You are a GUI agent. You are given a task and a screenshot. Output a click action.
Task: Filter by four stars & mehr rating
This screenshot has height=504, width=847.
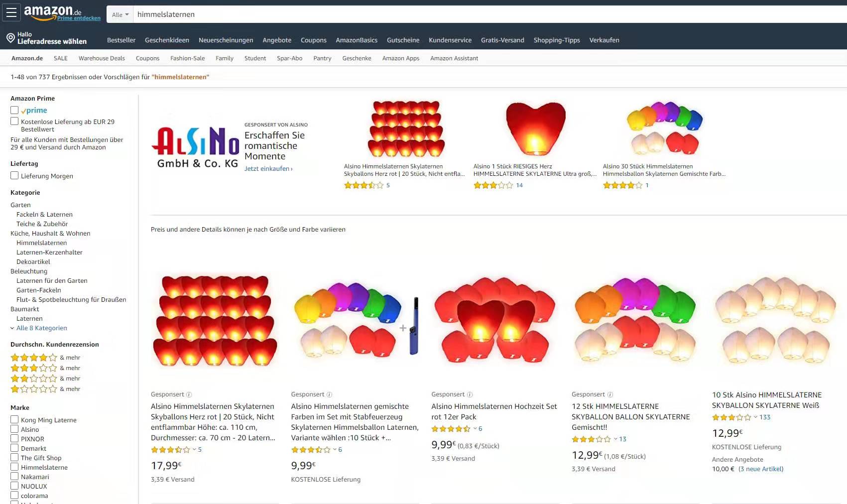[x=45, y=358]
